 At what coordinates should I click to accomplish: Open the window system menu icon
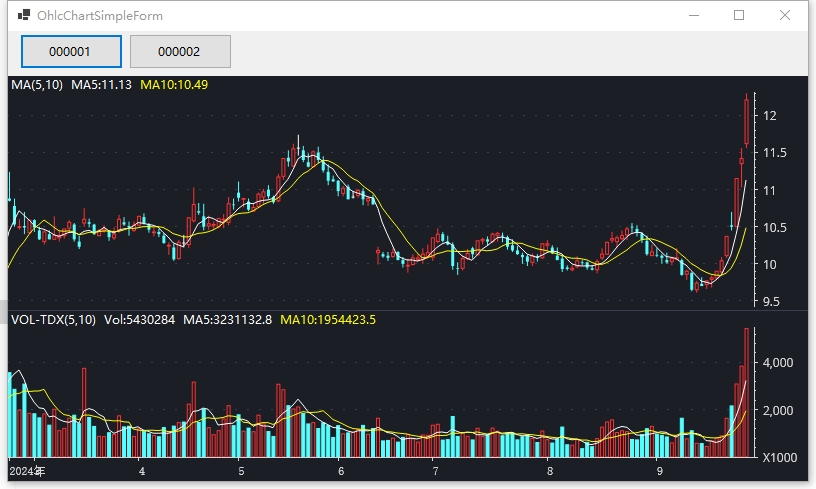[x=23, y=16]
